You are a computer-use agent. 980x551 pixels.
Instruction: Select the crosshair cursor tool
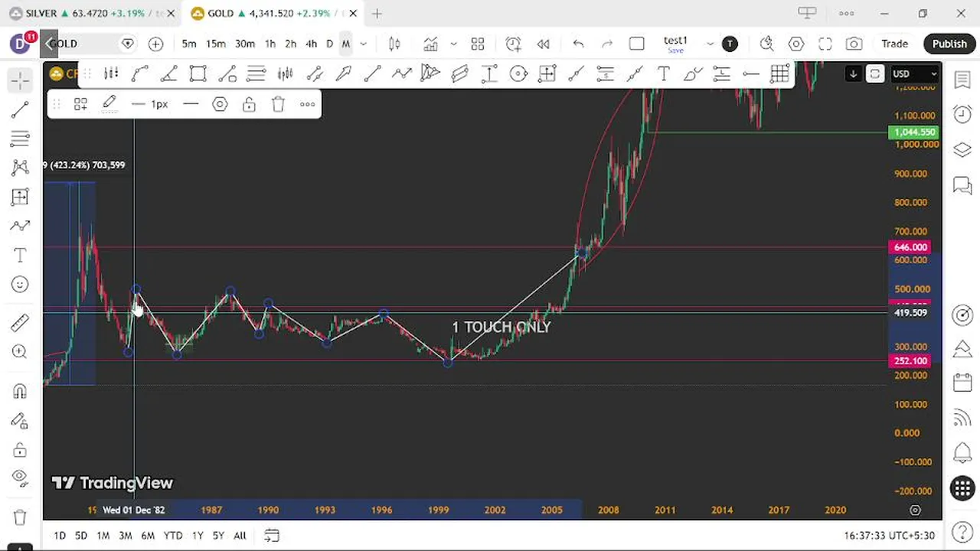pyautogui.click(x=20, y=80)
